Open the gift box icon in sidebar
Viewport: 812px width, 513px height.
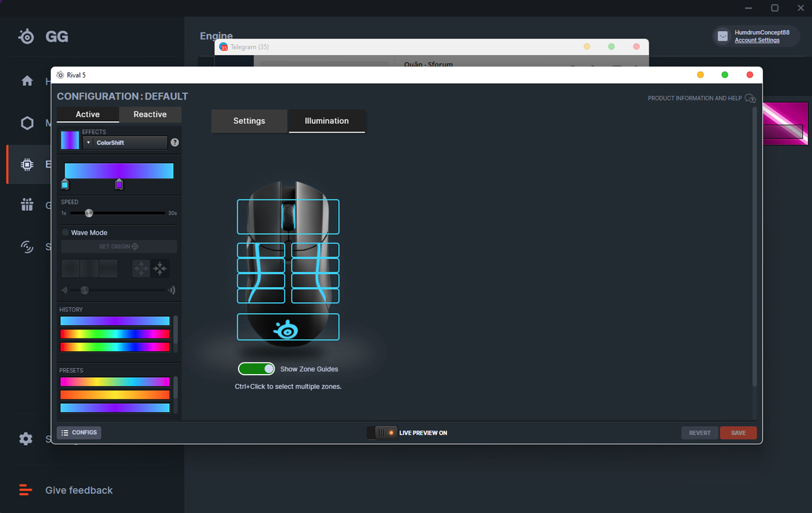point(27,204)
